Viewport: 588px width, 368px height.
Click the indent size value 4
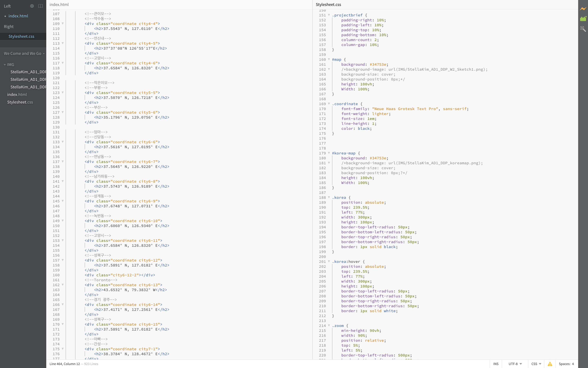[573, 364]
